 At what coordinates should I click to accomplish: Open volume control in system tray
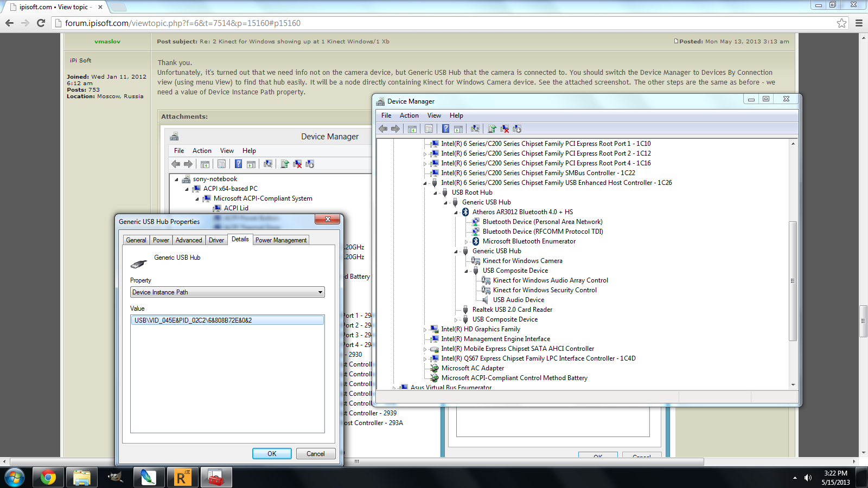pyautogui.click(x=808, y=478)
